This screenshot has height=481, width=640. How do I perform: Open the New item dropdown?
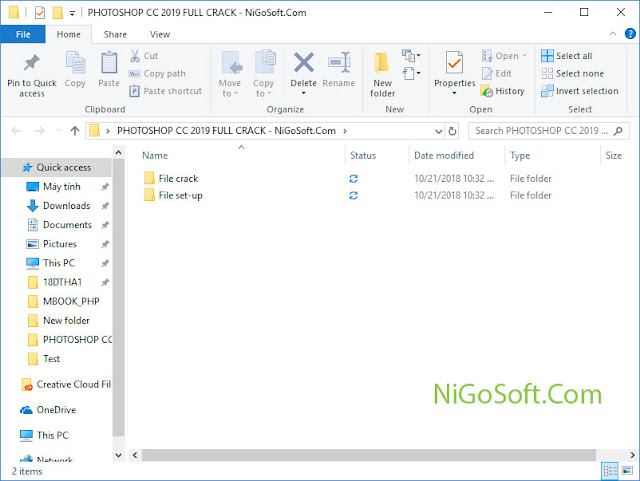click(411, 56)
